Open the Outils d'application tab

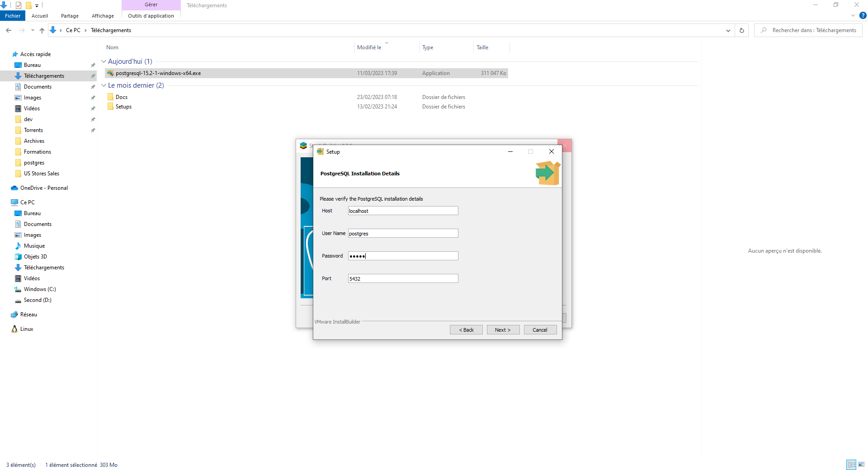(151, 16)
